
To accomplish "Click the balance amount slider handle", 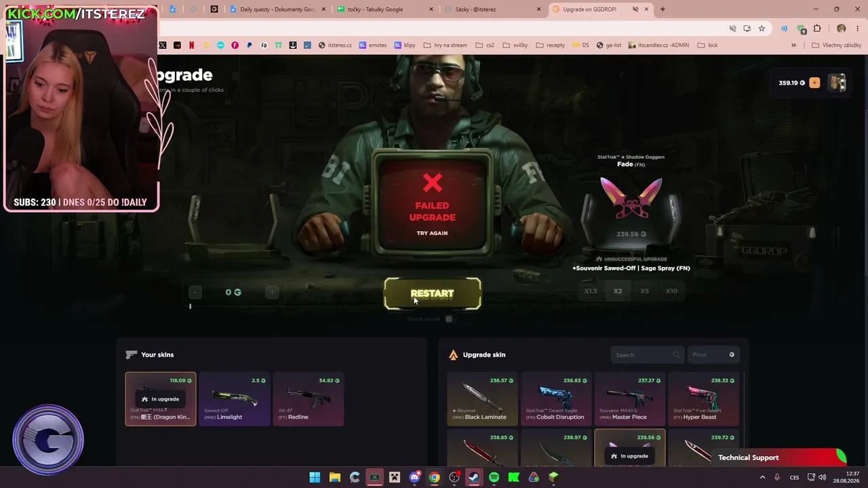I will point(190,306).
